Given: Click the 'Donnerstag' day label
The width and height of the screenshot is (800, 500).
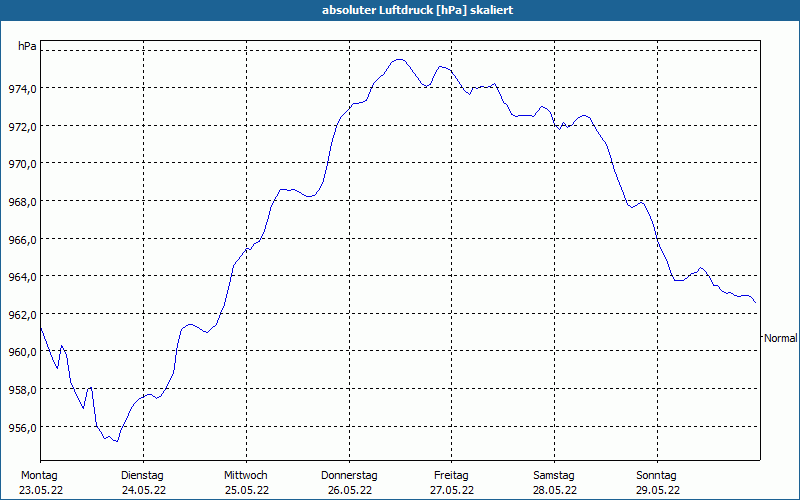Looking at the screenshot, I should [349, 476].
